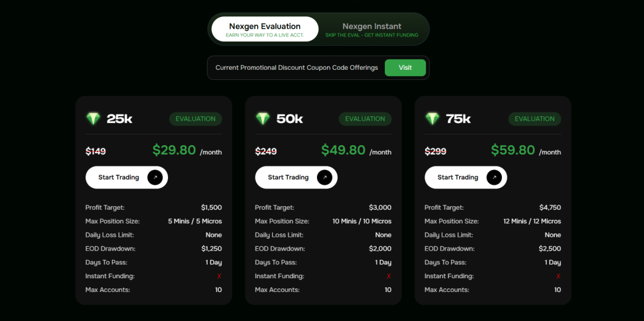Click the 25k card's 'Profit Target:' label
644x321 pixels.
click(x=105, y=208)
